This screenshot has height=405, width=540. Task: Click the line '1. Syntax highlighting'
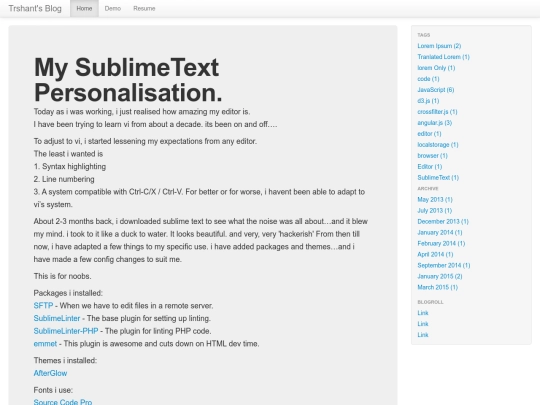point(70,167)
